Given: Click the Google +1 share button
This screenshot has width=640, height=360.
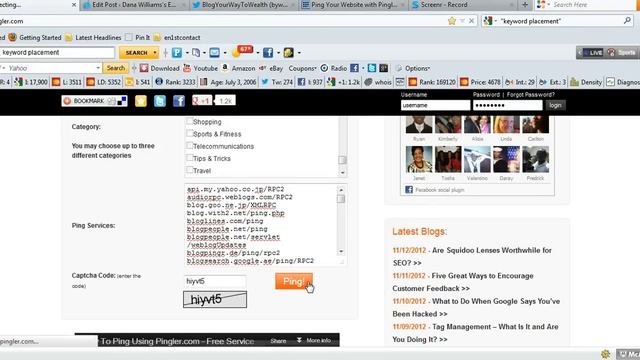Looking at the screenshot, I should (202, 100).
